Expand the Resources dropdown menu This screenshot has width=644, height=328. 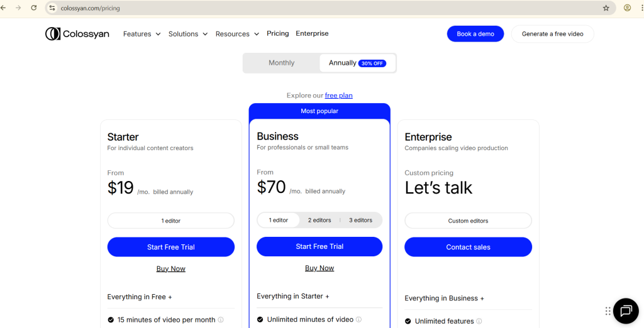(236, 34)
